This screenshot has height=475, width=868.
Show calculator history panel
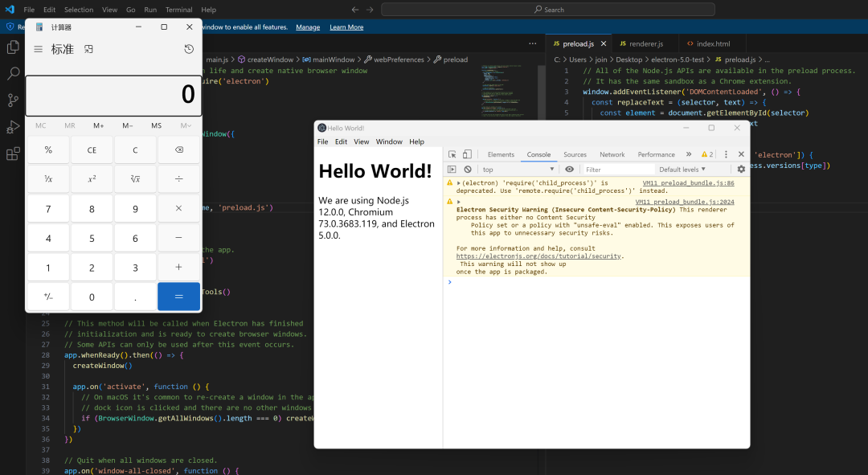coord(189,49)
